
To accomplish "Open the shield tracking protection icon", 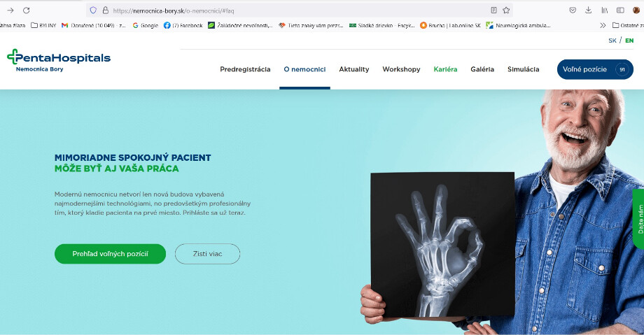I will (93, 10).
